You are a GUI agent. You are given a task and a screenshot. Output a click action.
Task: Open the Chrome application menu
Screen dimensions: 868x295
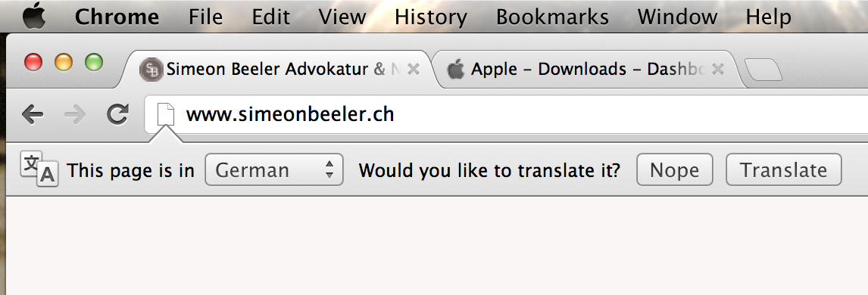(117, 17)
